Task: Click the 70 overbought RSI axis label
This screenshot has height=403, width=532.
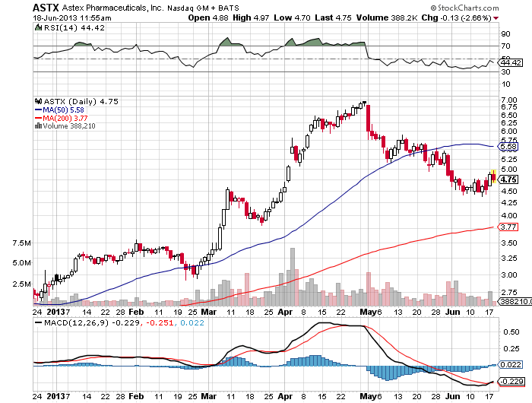Action: (x=506, y=46)
